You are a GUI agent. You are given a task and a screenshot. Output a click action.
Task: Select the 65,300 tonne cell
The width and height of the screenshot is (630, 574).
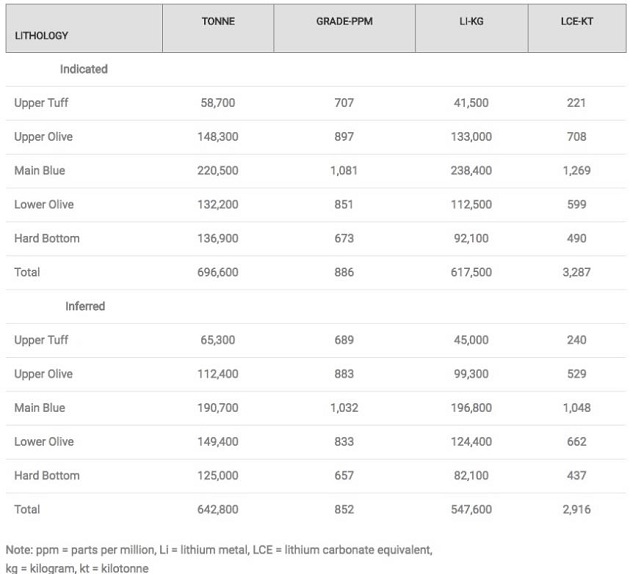point(218,340)
